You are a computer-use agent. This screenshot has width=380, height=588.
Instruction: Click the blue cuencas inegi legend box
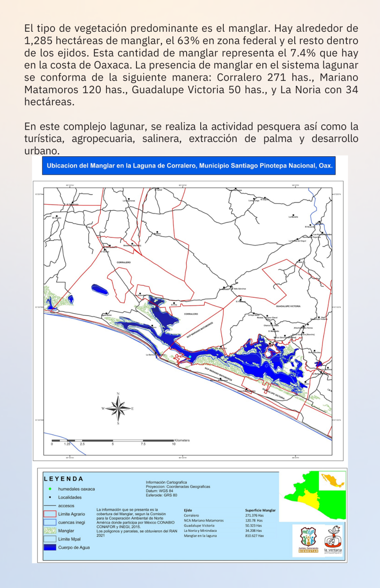(x=50, y=522)
